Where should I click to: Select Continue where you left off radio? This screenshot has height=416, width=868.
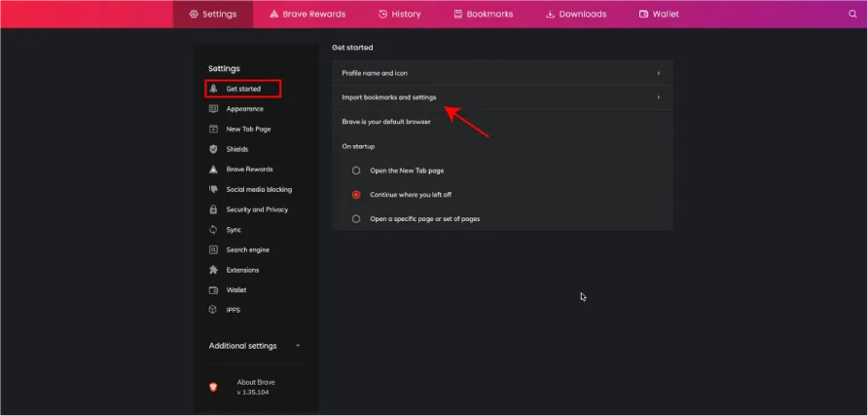(356, 195)
